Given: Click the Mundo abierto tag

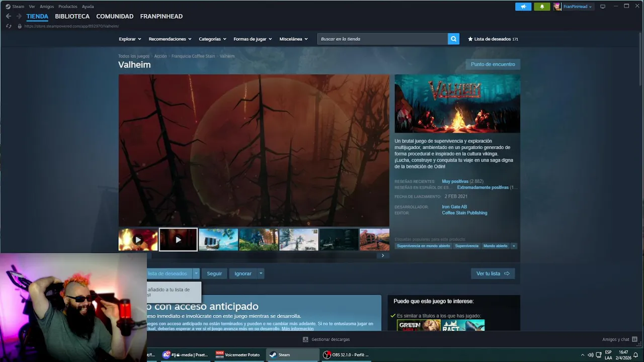Looking at the screenshot, I should [496, 246].
